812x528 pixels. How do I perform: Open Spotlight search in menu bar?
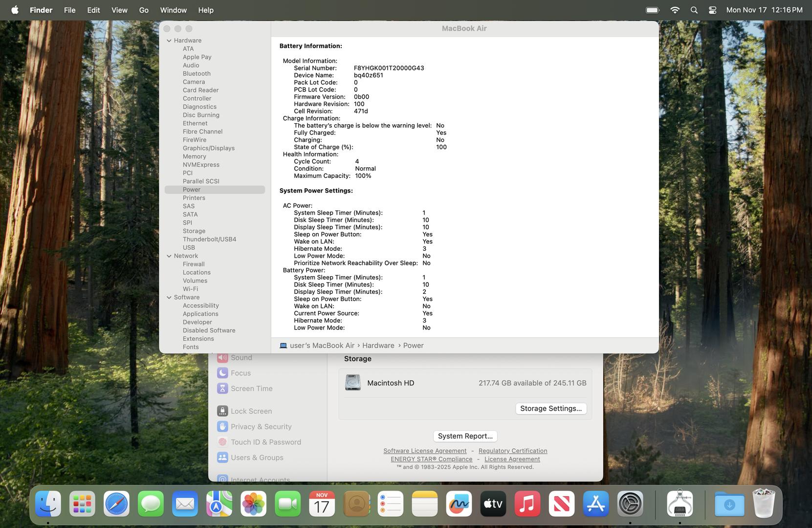694,10
